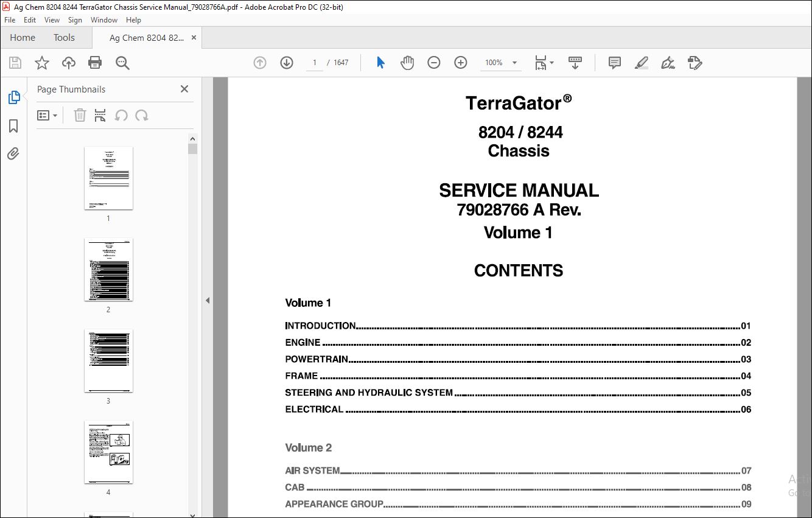
Task: Bookmark this file with the star icon
Action: pyautogui.click(x=41, y=63)
